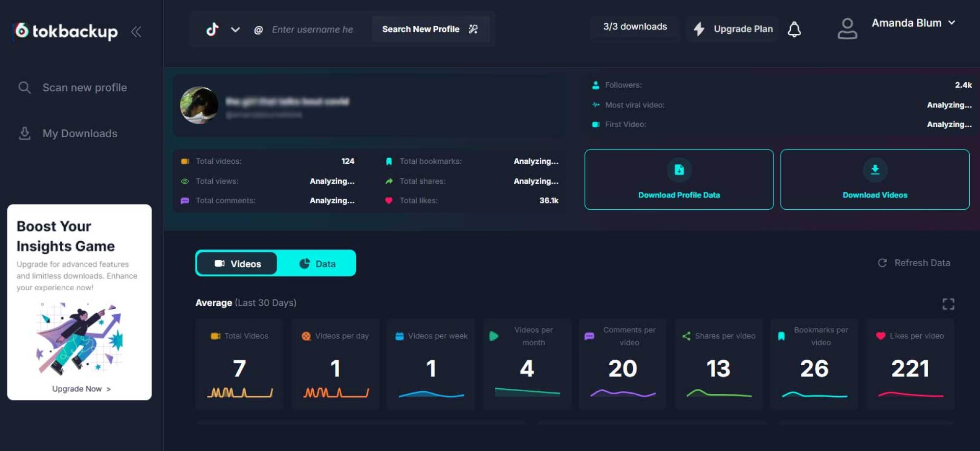Click the tokbackup logo

(66, 31)
